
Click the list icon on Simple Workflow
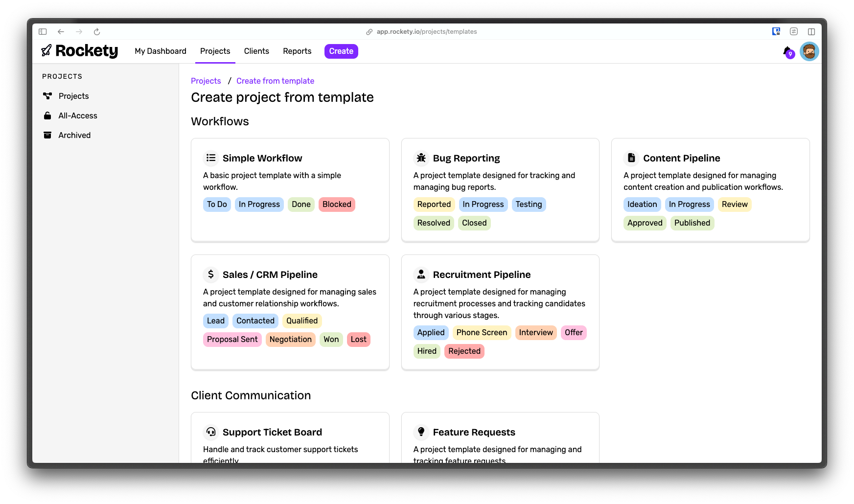tap(210, 158)
